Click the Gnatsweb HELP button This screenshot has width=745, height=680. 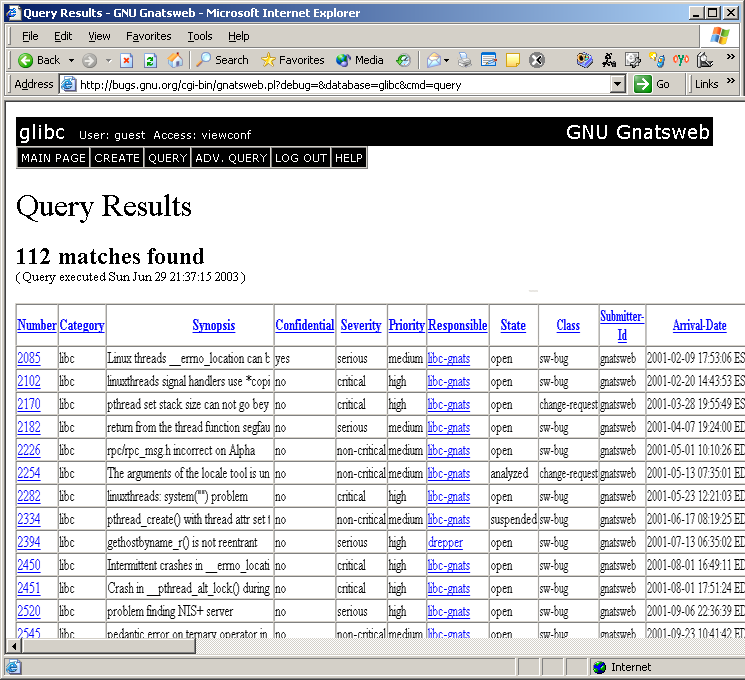[x=349, y=158]
